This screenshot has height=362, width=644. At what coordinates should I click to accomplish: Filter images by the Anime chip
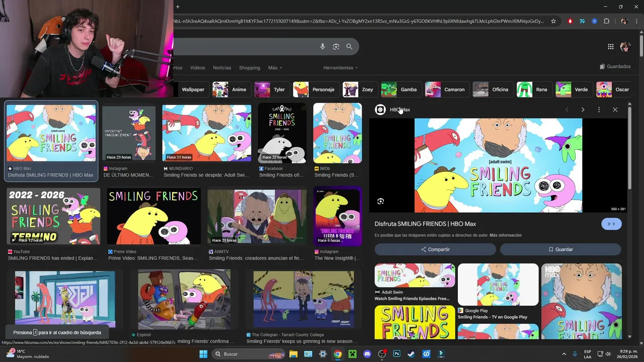231,89
